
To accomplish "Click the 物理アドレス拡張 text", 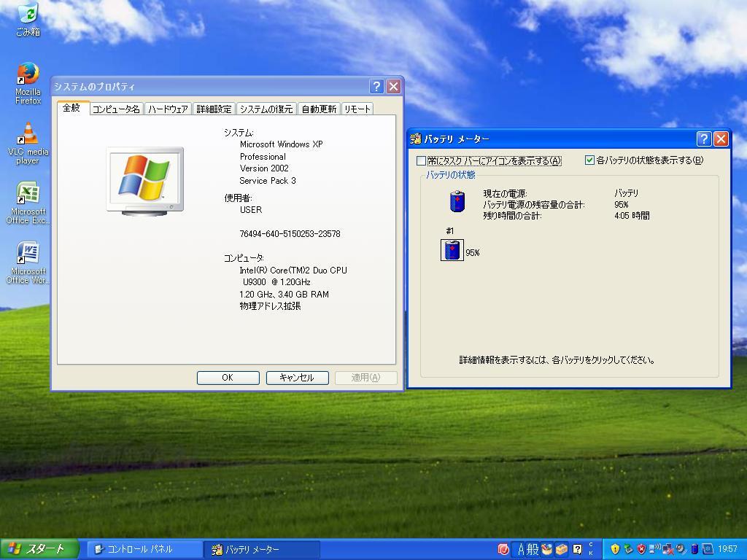I will click(270, 306).
